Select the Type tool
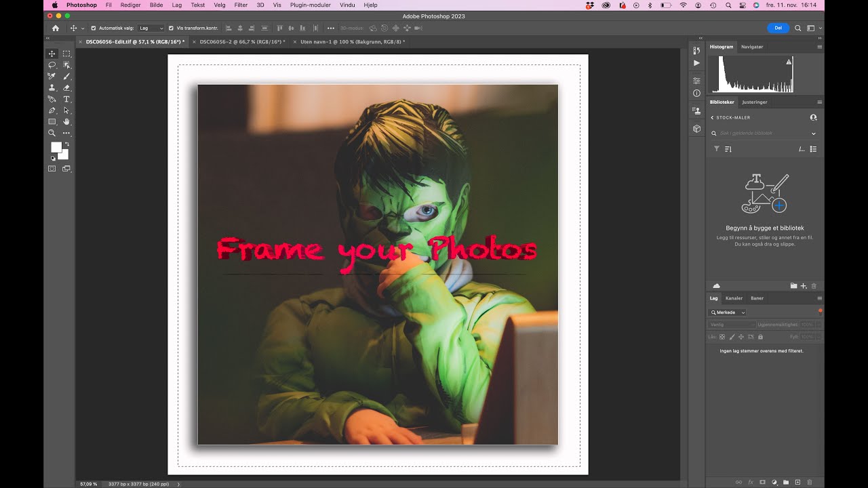Image resolution: width=868 pixels, height=488 pixels. pyautogui.click(x=66, y=99)
